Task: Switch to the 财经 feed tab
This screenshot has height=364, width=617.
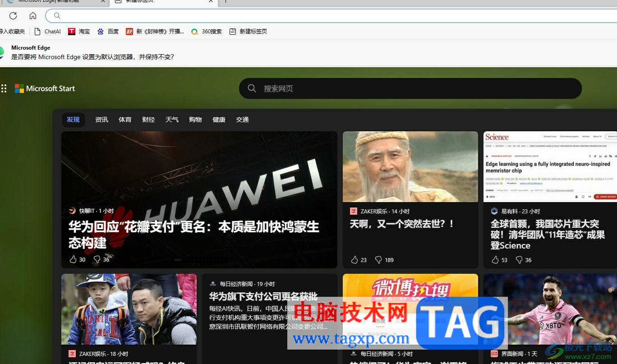Action: point(148,120)
